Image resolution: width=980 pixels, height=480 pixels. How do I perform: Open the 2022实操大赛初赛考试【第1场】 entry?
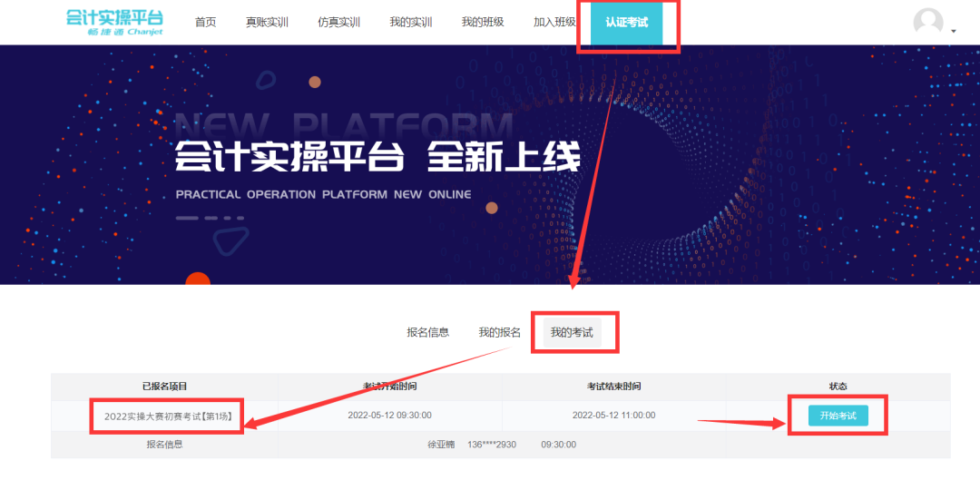168,416
